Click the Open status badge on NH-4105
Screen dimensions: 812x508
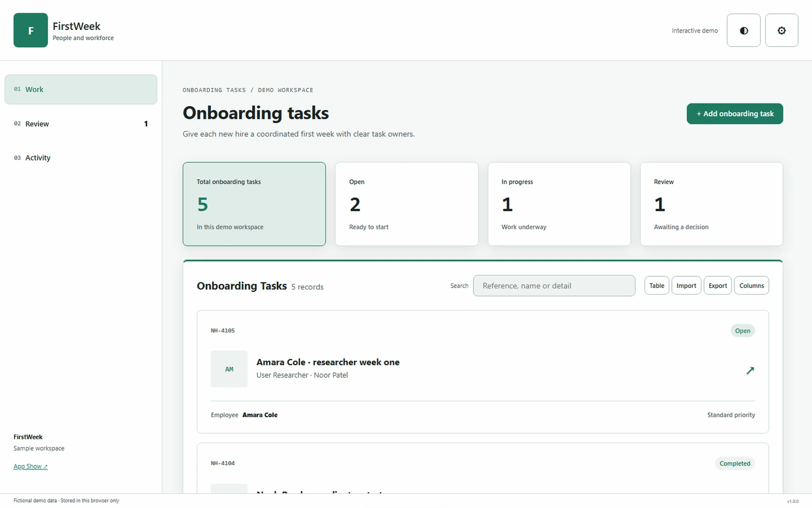tap(742, 331)
